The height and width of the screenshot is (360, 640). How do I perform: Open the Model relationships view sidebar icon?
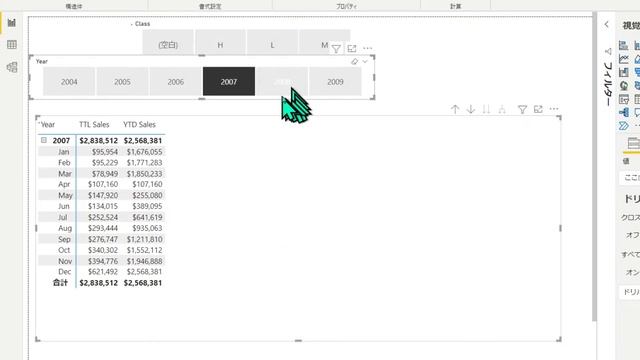12,67
